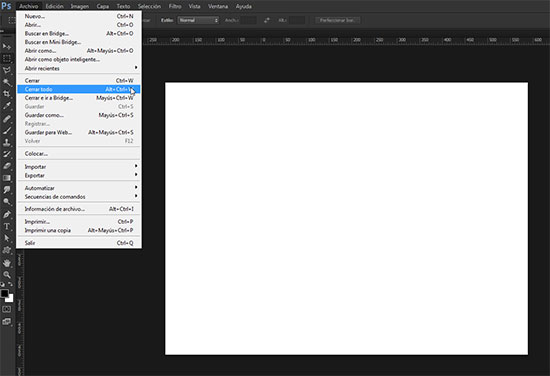Choose Abrir... from Archivo menu

click(79, 25)
